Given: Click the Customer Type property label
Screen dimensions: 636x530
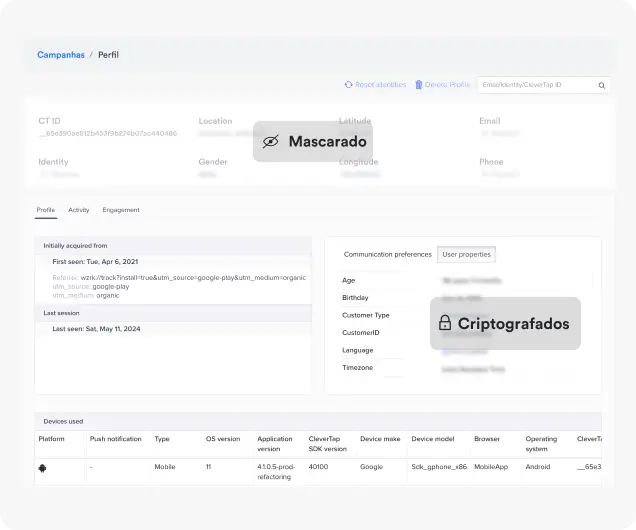Looking at the screenshot, I should tap(366, 315).
